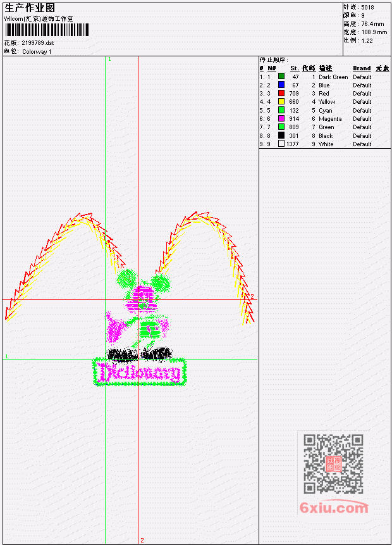Pick the Black thread color swatch
This screenshot has height=545, width=392.
coord(281,135)
